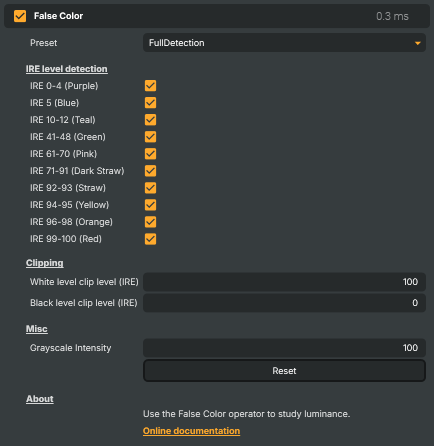Toggle IRE 10-12 (Teal) checkbox
Screen dimensions: 434x446
(150, 120)
